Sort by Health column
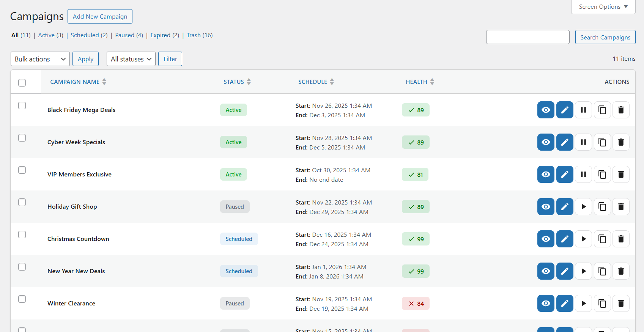This screenshot has width=644, height=332. click(x=420, y=82)
